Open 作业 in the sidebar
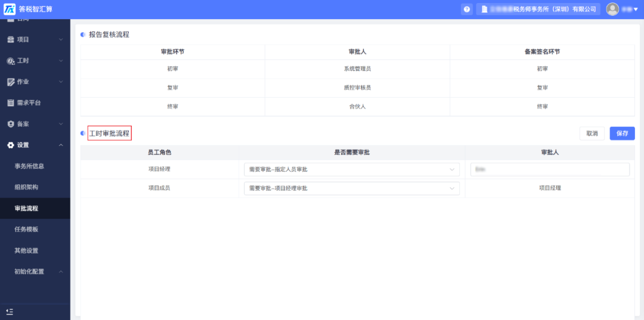The image size is (644, 320). (x=23, y=82)
